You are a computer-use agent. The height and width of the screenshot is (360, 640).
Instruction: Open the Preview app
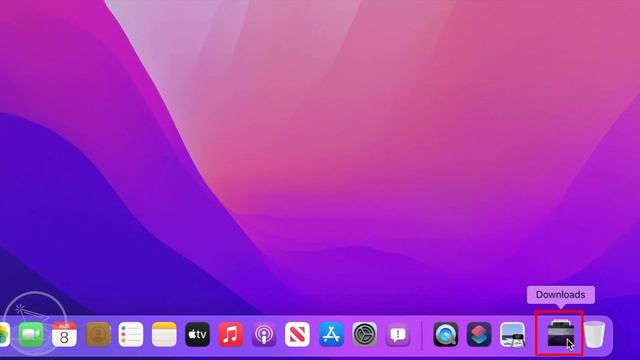point(513,334)
